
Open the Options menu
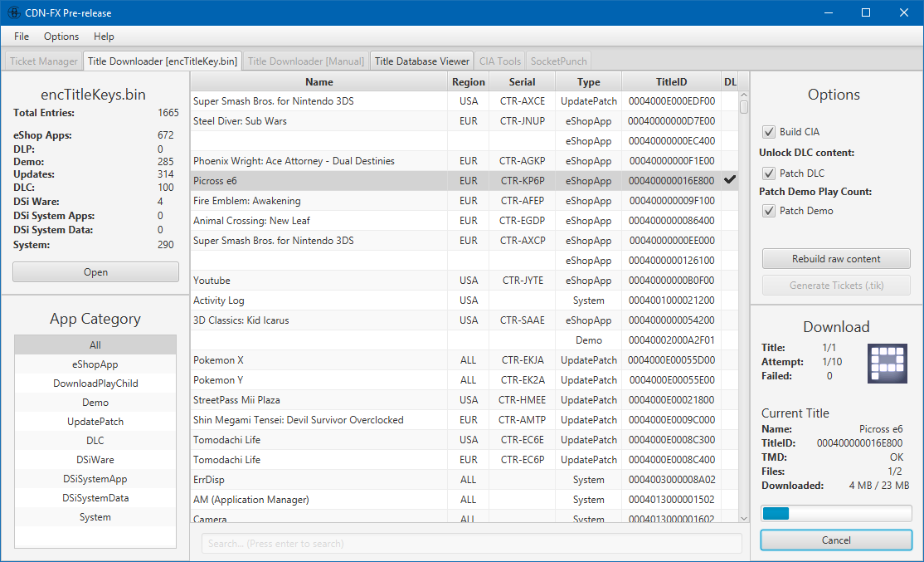click(x=61, y=36)
